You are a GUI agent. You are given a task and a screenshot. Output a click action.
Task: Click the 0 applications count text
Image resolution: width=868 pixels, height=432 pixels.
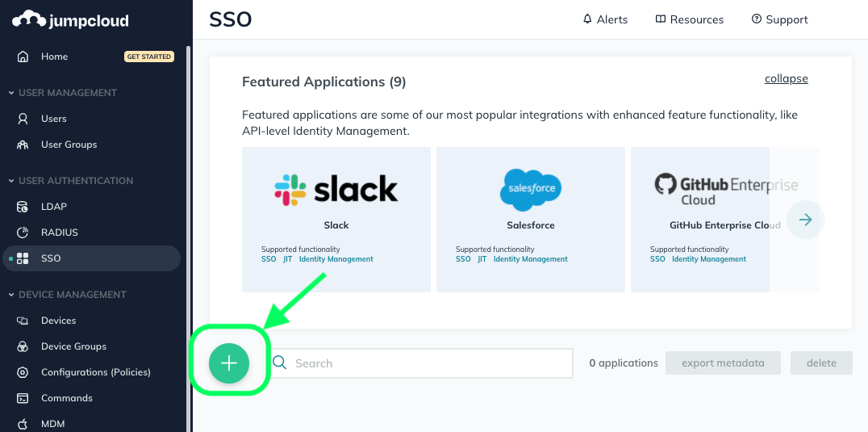[x=624, y=363]
